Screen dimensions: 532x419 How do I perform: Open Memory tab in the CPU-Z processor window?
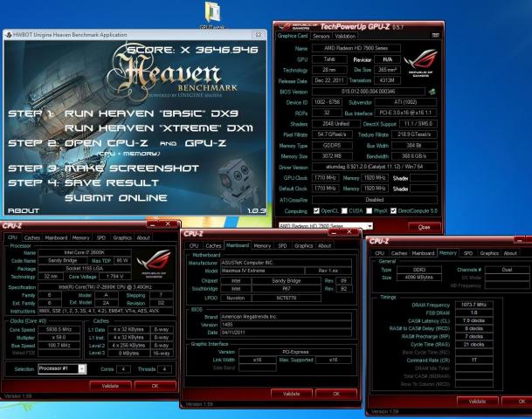[x=80, y=237]
